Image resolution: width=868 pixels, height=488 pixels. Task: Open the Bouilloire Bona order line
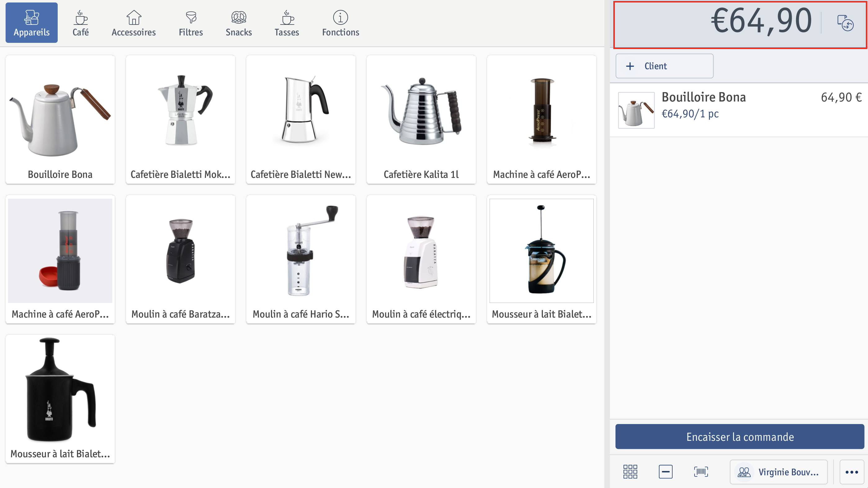[739, 110]
